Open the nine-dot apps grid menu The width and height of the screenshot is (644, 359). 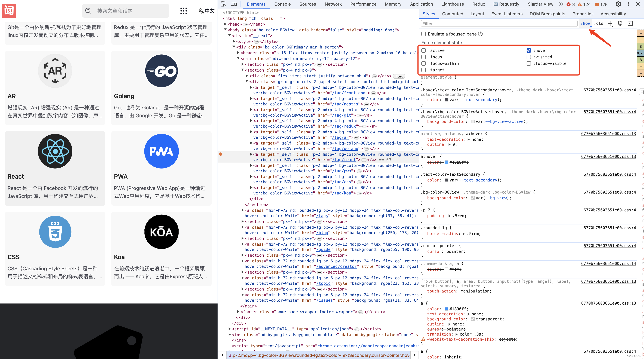[184, 11]
